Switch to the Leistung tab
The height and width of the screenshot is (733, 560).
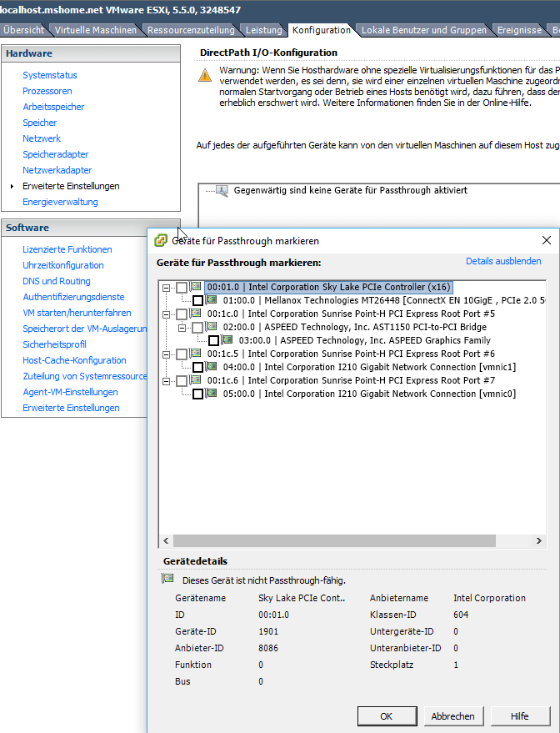pos(264,30)
